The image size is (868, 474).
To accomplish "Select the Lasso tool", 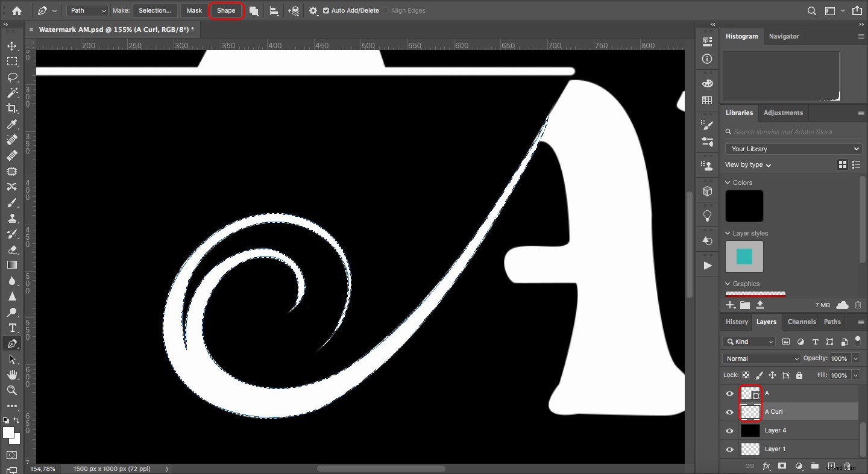I will coord(12,77).
